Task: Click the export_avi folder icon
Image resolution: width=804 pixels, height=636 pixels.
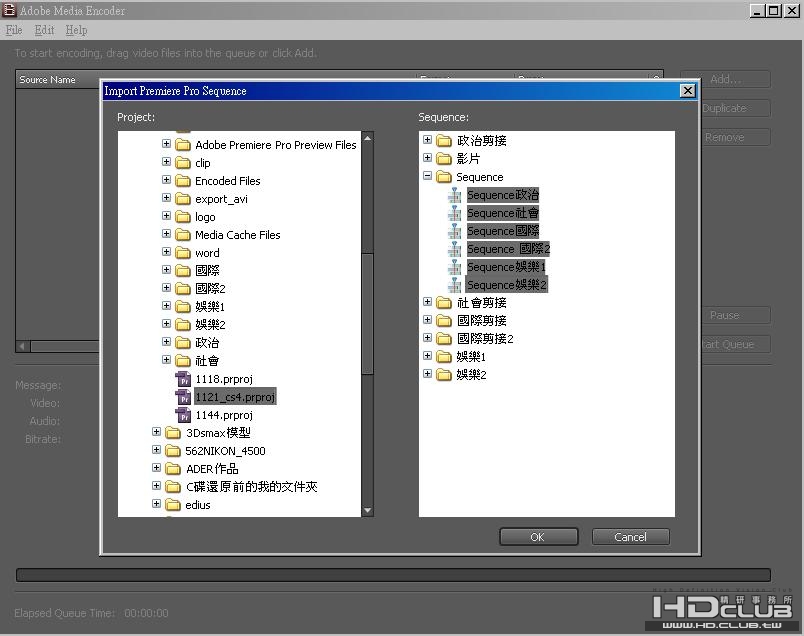Action: [183, 198]
